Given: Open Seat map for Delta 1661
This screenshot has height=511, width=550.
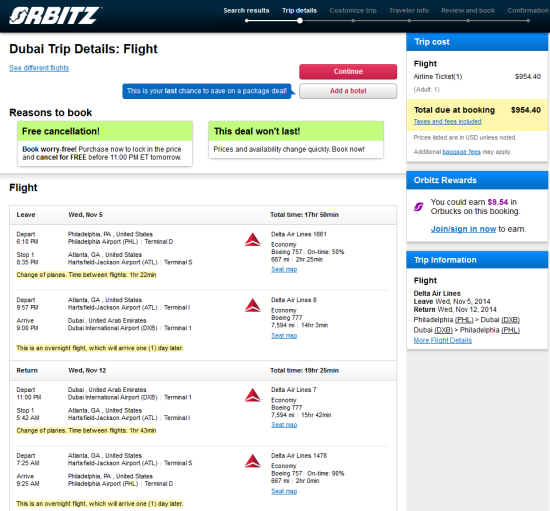Looking at the screenshot, I should tap(284, 269).
